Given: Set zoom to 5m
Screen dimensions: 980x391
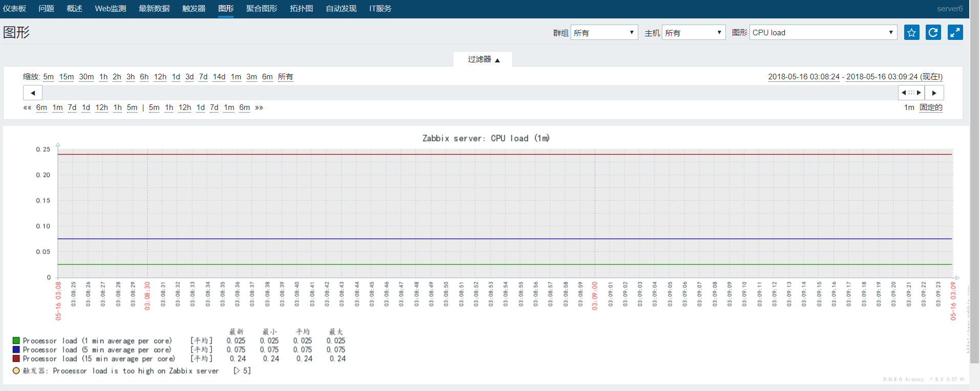Looking at the screenshot, I should click(x=49, y=77).
